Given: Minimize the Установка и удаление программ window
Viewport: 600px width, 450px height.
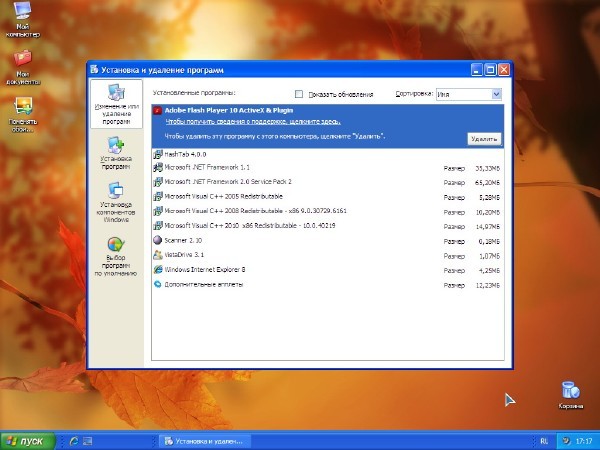Looking at the screenshot, I should coord(476,70).
